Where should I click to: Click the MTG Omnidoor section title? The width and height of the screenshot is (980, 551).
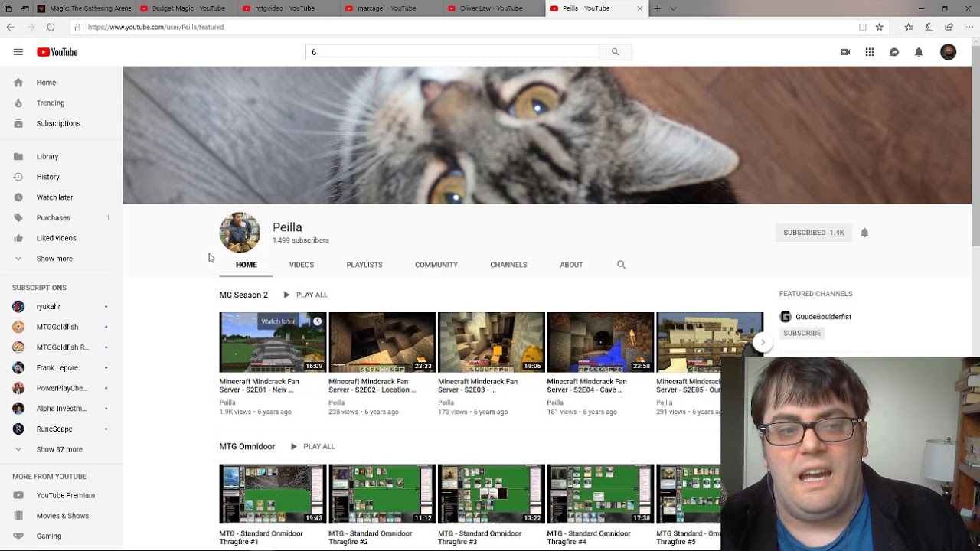[247, 446]
